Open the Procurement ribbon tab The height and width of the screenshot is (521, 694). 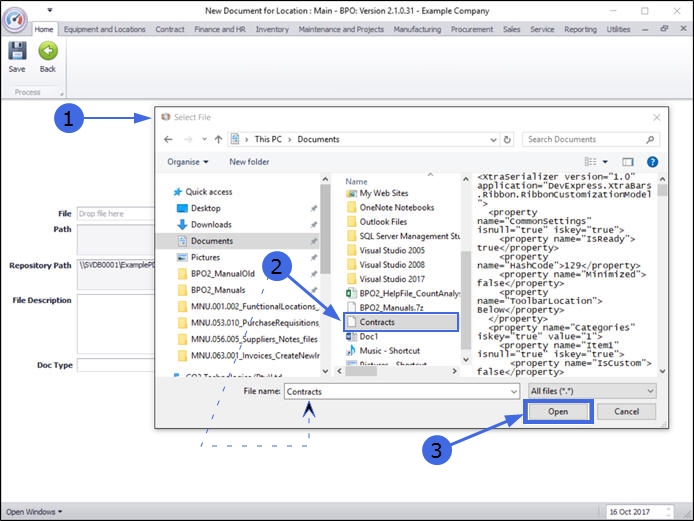(472, 30)
